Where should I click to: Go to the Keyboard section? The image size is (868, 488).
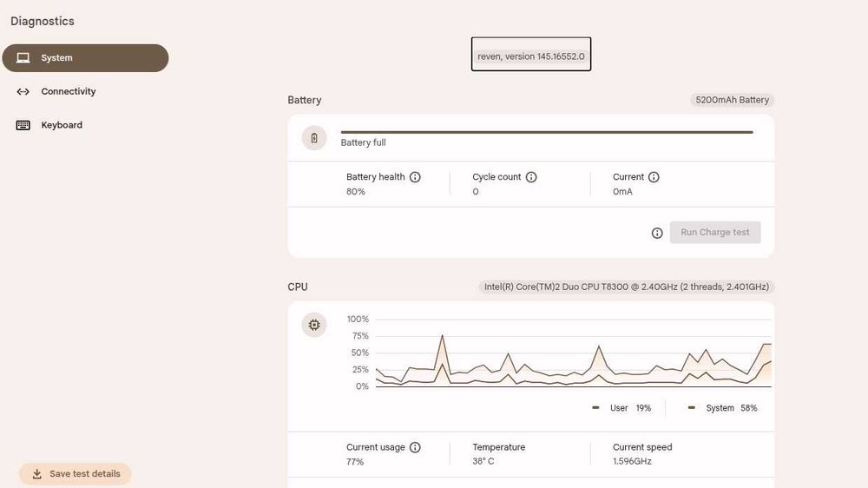point(62,125)
